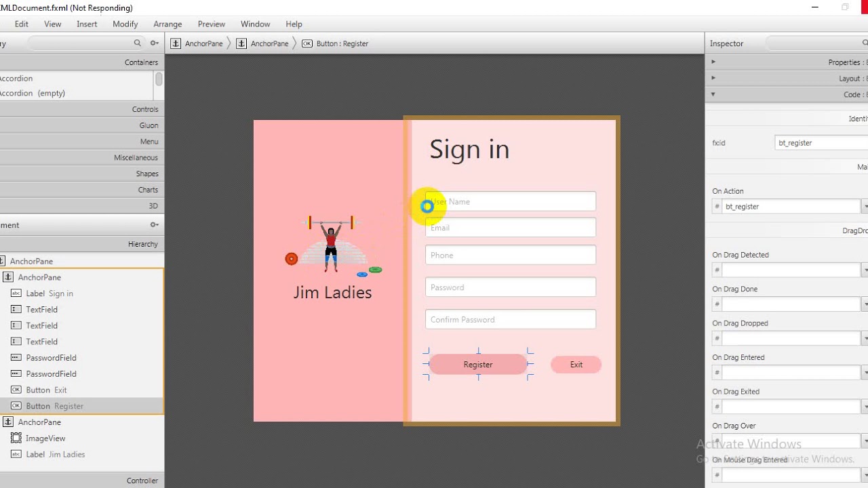
Task: Click the On Action field bt_register
Action: (x=792, y=207)
